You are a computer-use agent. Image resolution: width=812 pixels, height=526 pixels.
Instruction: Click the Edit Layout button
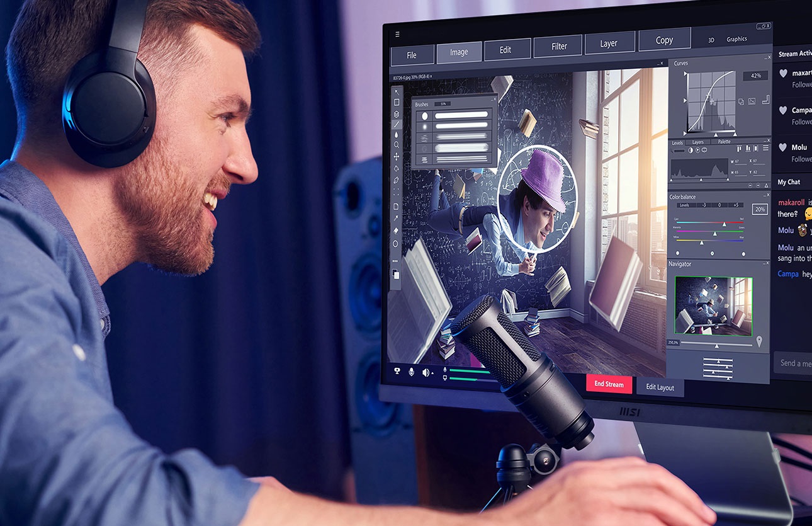point(660,387)
